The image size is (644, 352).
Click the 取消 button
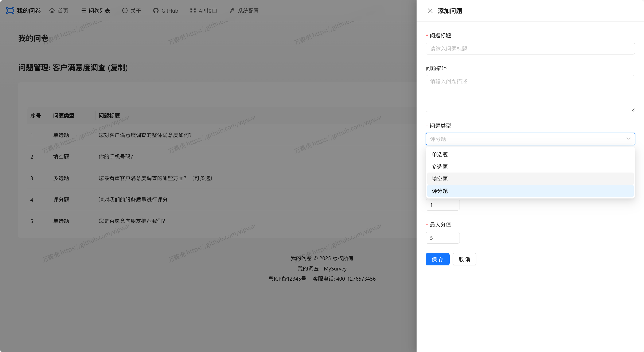464,259
